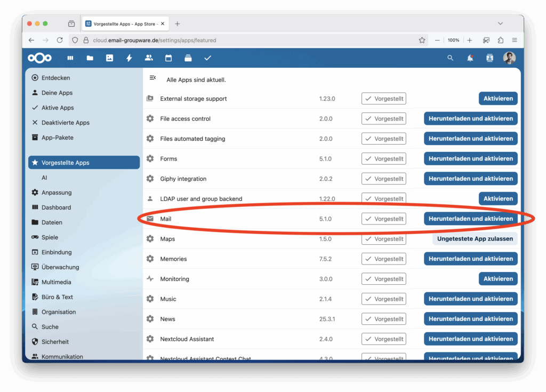
Task: Open the Dashboard icon in top bar
Action: click(70, 58)
